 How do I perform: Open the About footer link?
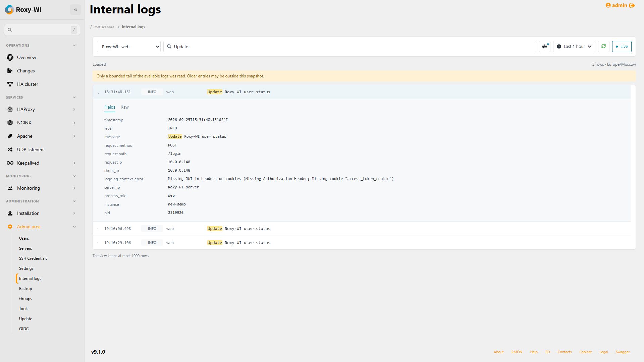point(498,352)
